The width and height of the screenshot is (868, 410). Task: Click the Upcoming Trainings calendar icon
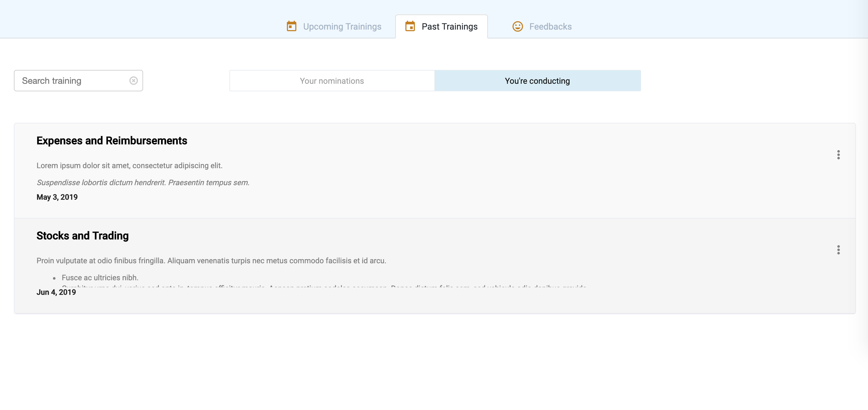point(292,26)
